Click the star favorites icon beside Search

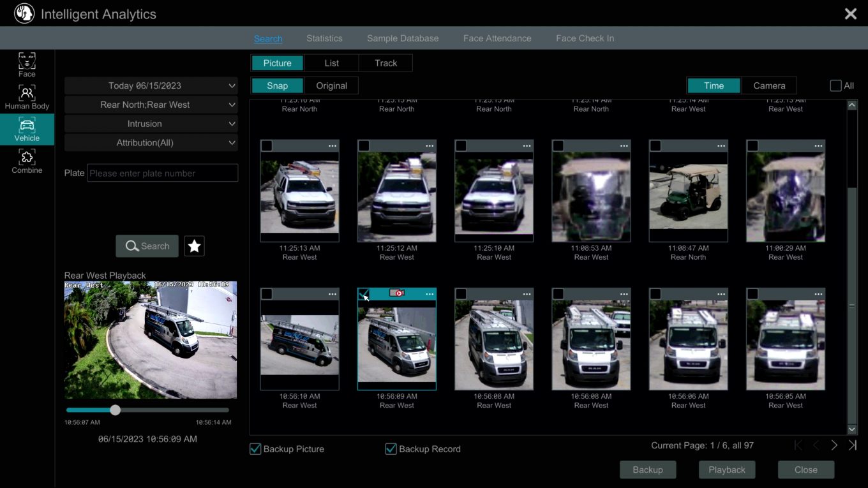[x=194, y=246]
